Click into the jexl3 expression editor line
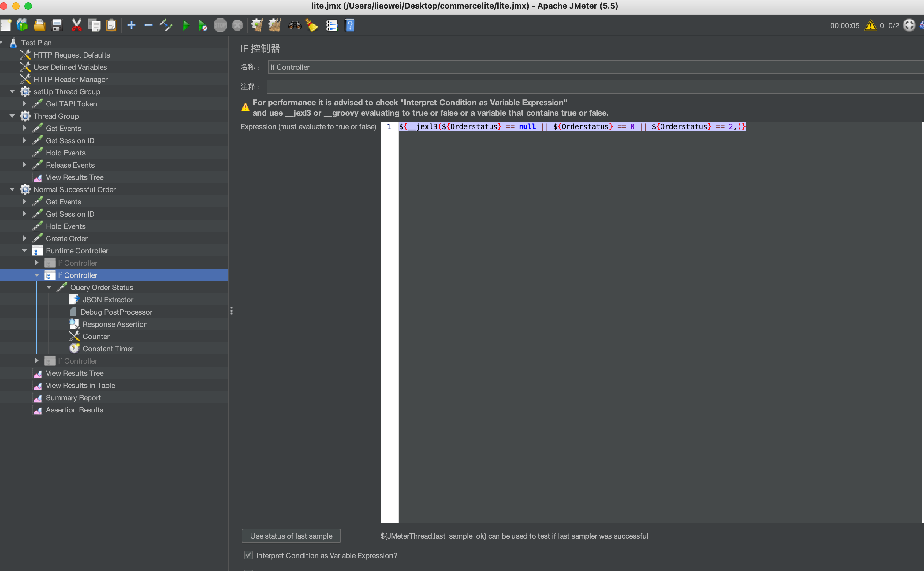Screen dimensions: 924x571 (572, 126)
